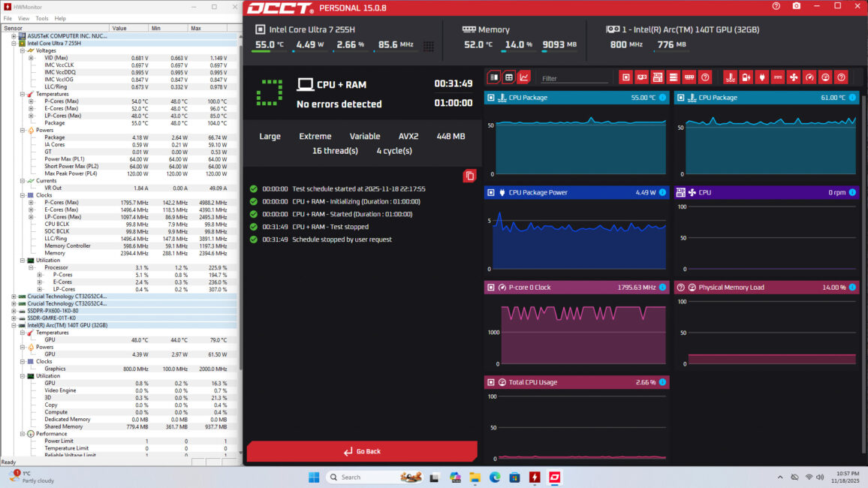
Task: Toggle square icon on CPU Package Power graph
Action: [x=491, y=192]
